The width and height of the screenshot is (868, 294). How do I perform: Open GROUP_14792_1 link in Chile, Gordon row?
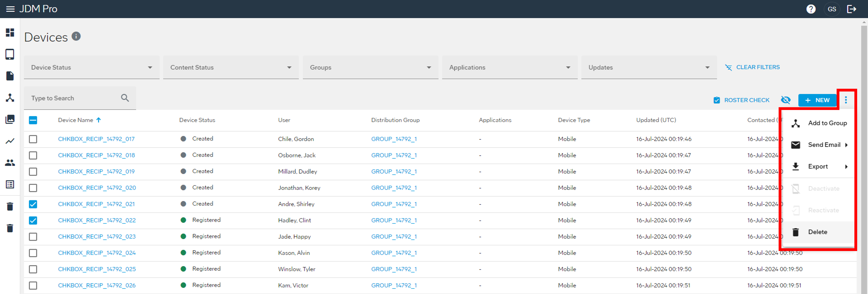point(394,139)
